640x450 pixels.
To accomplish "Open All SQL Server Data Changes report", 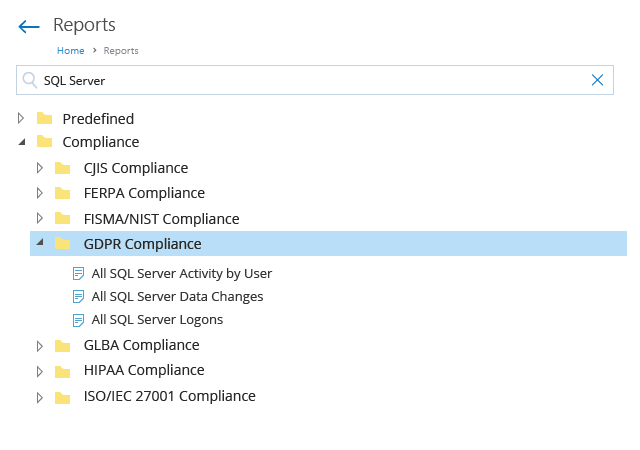I will tap(177, 297).
